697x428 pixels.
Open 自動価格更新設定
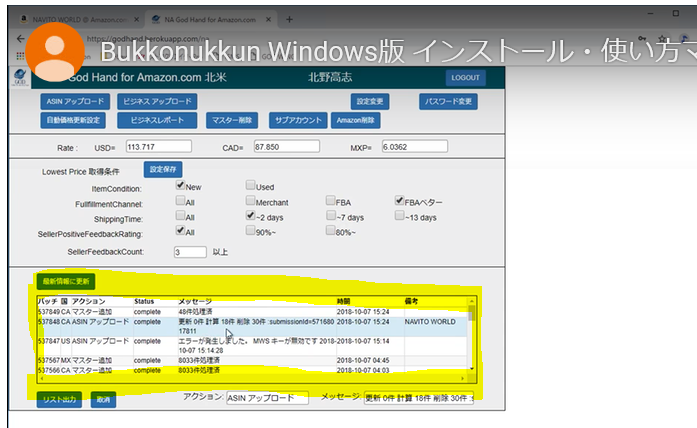(73, 120)
